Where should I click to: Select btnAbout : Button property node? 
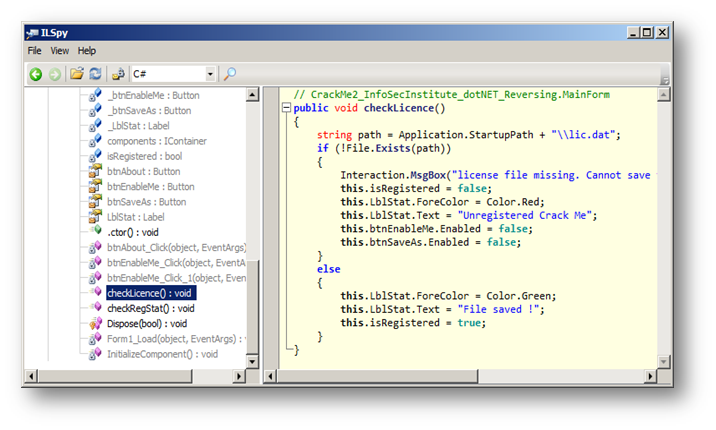point(144,171)
